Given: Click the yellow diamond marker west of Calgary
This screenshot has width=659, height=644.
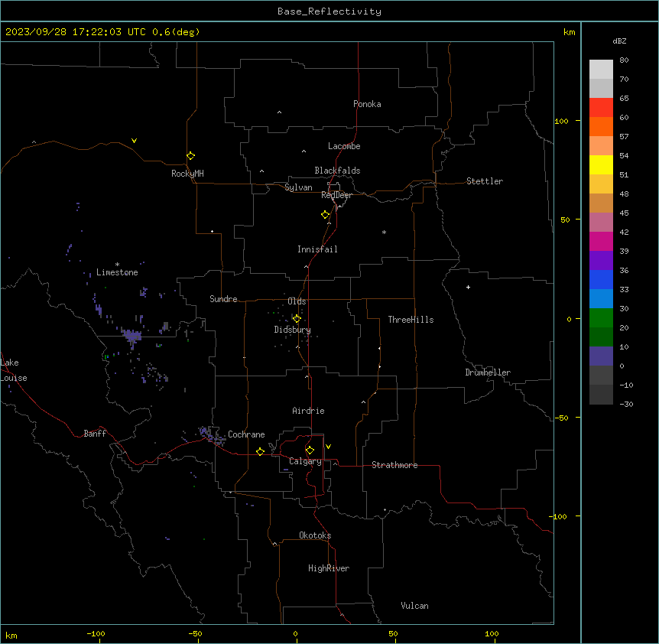Looking at the screenshot, I should pos(260,451).
